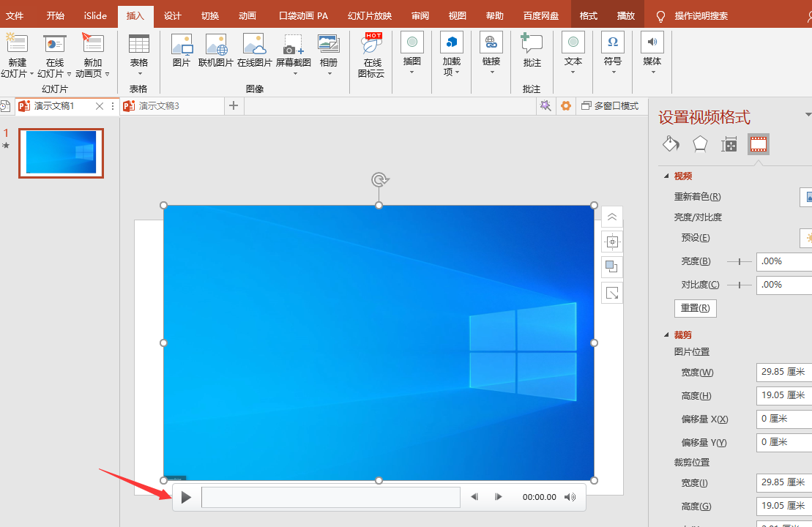Open the online slides (在线幻灯片) icon
This screenshot has width=812, height=527.
[x=54, y=43]
